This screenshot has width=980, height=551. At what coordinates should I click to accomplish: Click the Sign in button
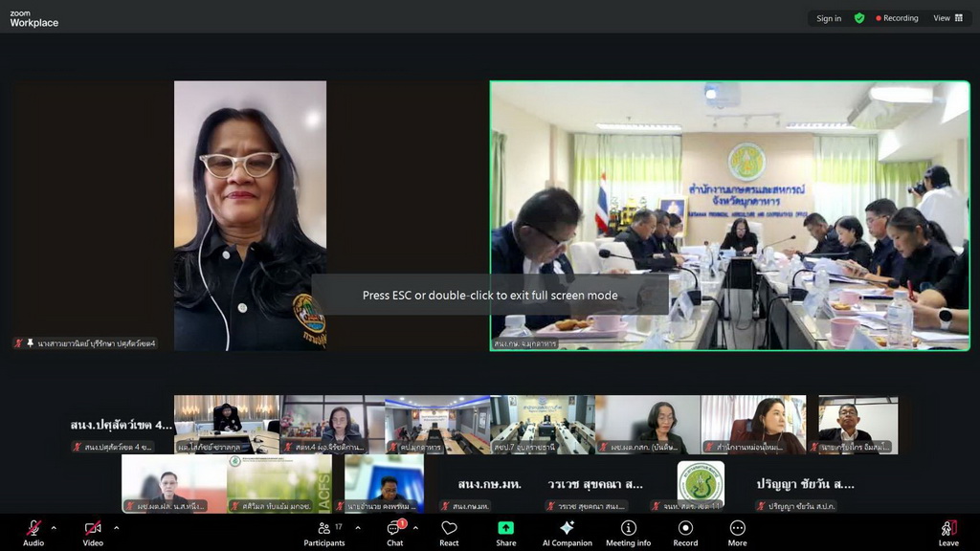[x=829, y=18]
